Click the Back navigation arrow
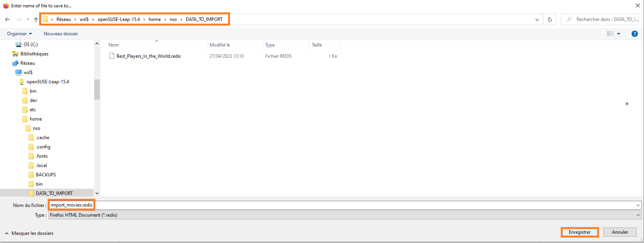644x243 pixels. tap(7, 19)
